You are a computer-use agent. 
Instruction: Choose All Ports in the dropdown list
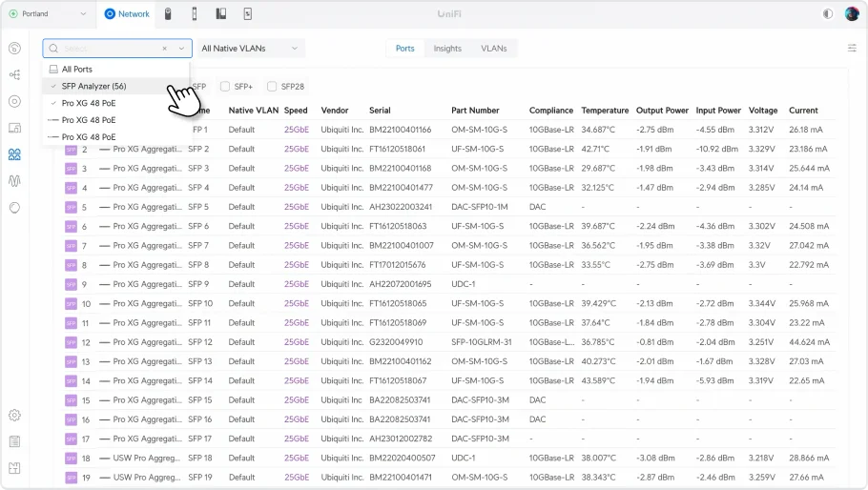pos(116,70)
